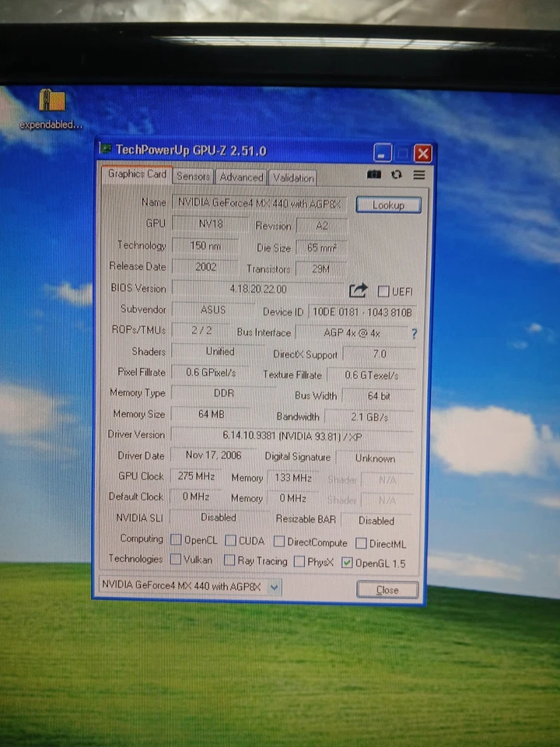This screenshot has width=560, height=747.
Task: Click the DirectX Support value 7.0
Action: point(379,354)
